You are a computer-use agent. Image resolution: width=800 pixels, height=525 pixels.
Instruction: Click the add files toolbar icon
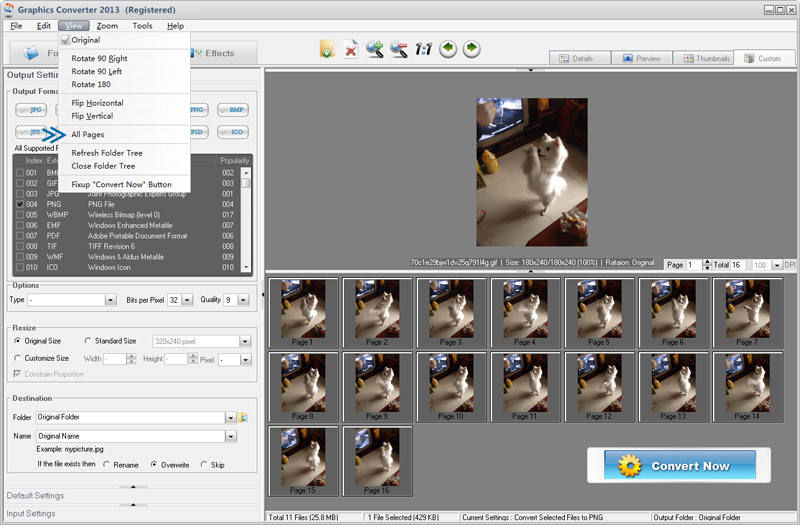[x=327, y=49]
